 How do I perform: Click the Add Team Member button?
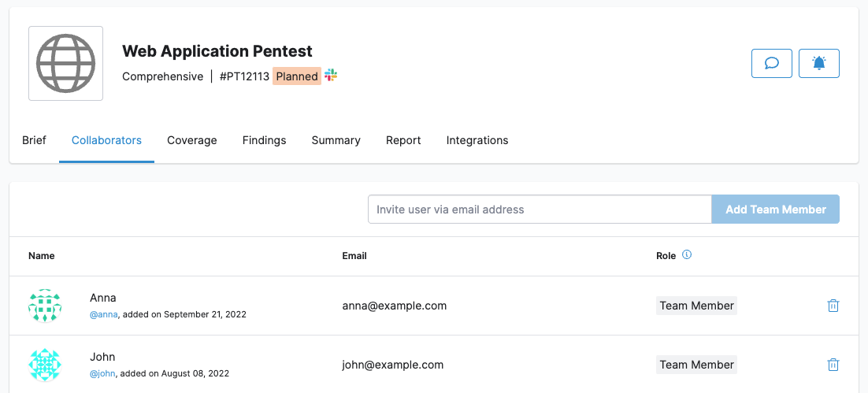pos(775,209)
